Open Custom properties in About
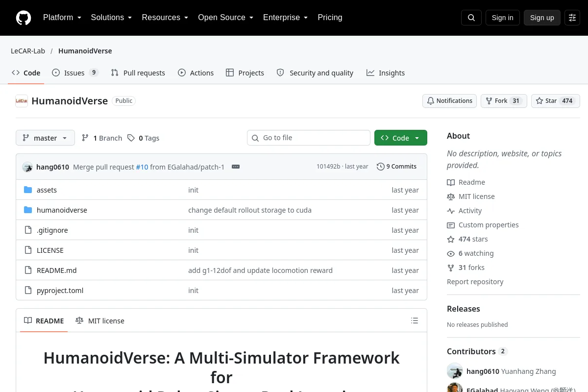This screenshot has width=588, height=392. pos(483,225)
